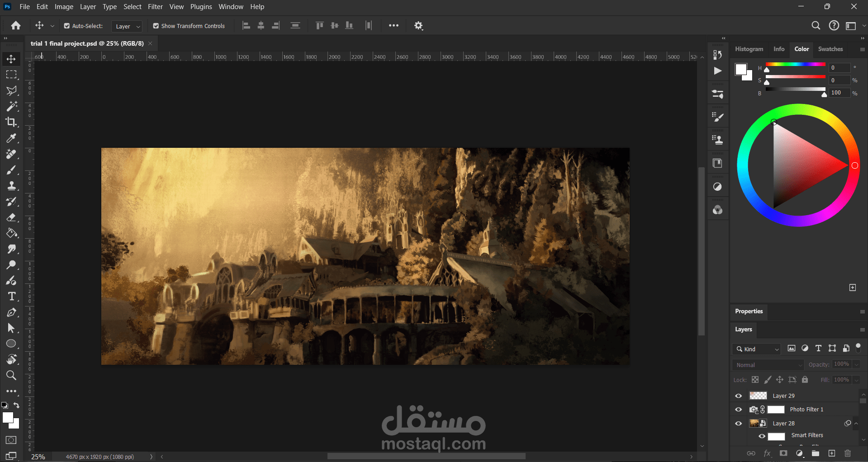Open the Auto-Select Layer dropdown
This screenshot has height=462, width=868.
[x=127, y=26]
